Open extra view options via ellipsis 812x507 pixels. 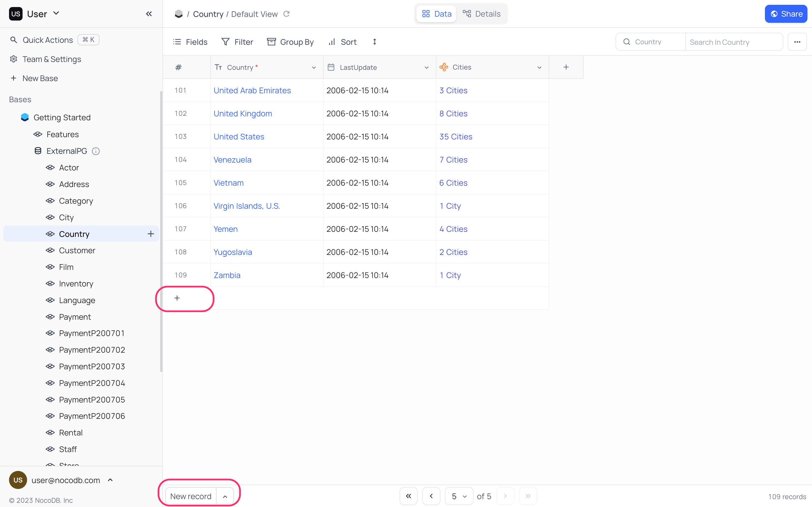tap(798, 42)
